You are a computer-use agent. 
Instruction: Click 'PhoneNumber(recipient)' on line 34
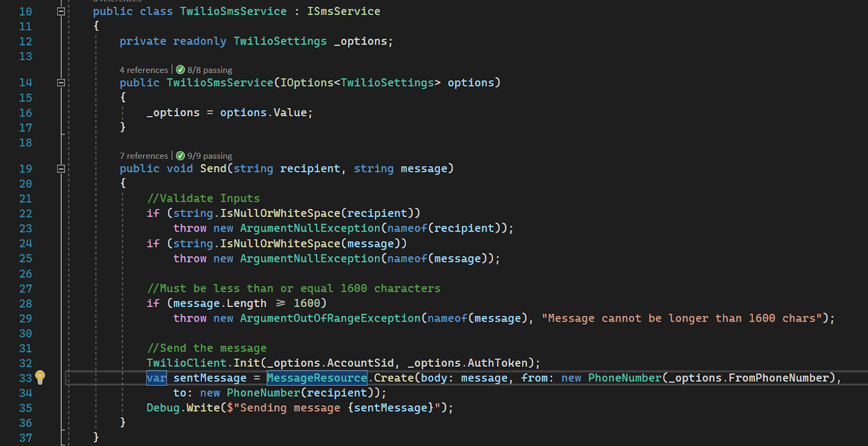300,393
